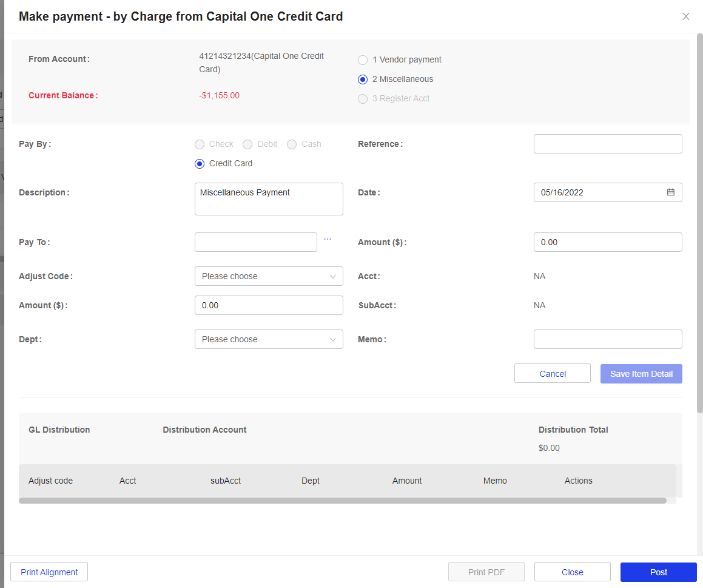
Task: Click the Dept column header in table
Action: pos(310,481)
